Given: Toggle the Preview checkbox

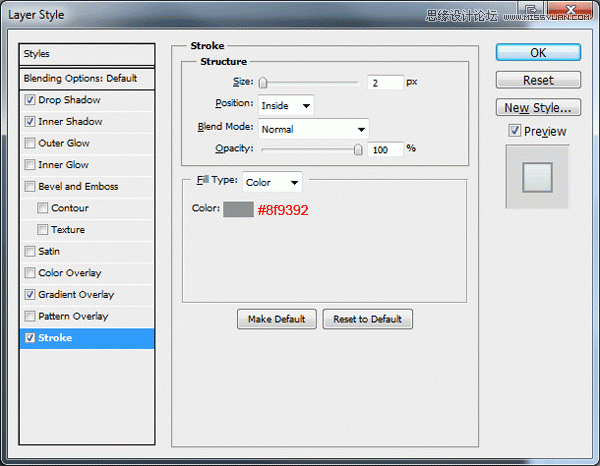Looking at the screenshot, I should tap(515, 131).
